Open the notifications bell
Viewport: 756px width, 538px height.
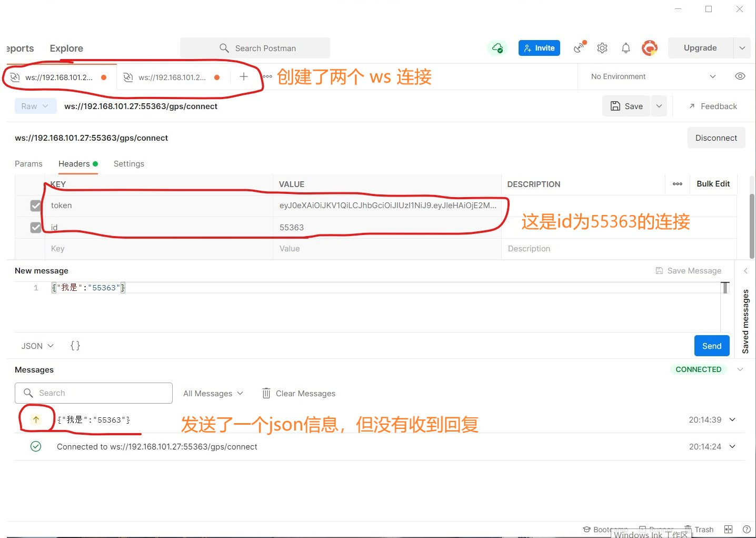[x=626, y=48]
